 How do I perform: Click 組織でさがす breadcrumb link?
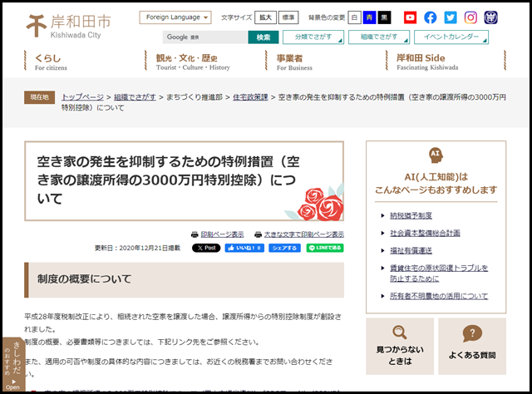tap(135, 97)
